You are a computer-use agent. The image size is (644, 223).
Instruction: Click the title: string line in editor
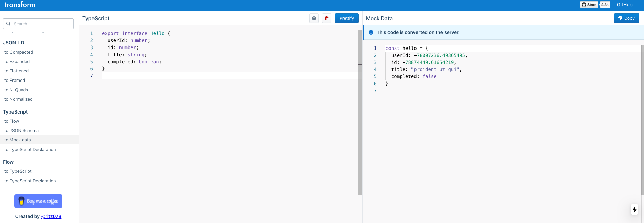[x=127, y=55]
